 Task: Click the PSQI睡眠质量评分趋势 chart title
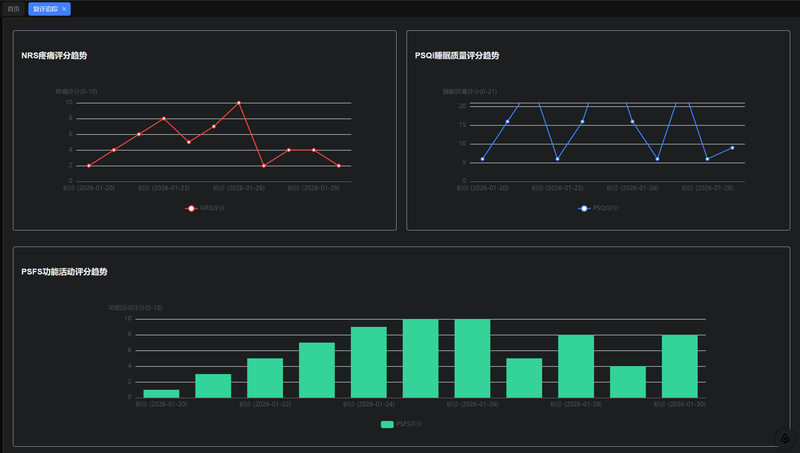(457, 56)
